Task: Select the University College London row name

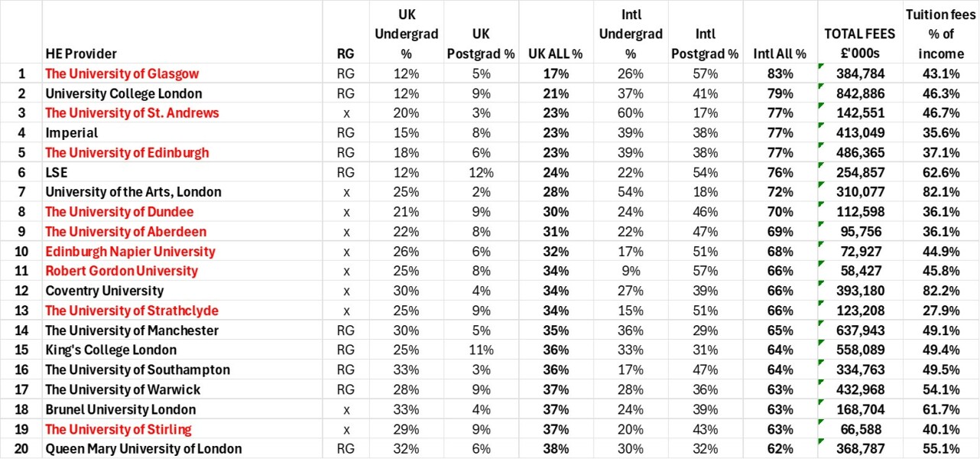Action: (x=182, y=93)
